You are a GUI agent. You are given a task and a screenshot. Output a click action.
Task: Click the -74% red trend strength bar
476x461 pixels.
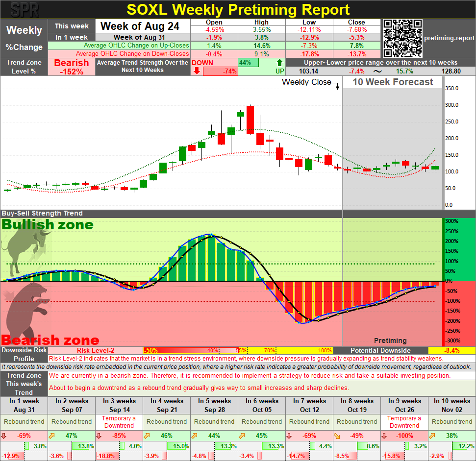(221, 71)
